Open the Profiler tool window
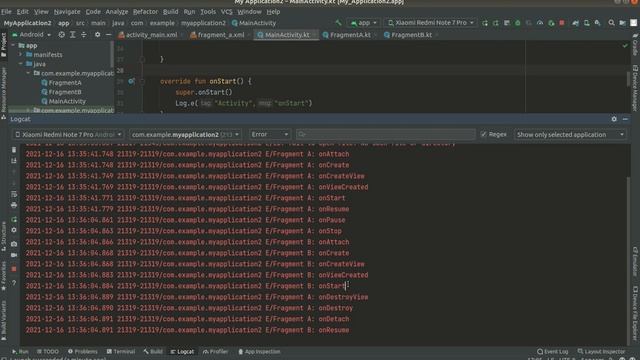Screen dimensions: 640x360 pyautogui.click(x=215, y=351)
